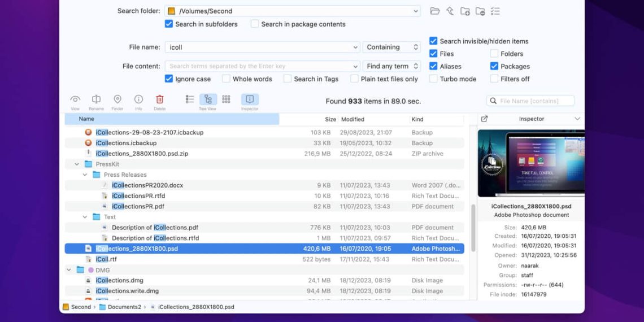Click Documents2 in the bottom path bar
The width and height of the screenshot is (644, 322).
[x=123, y=307]
